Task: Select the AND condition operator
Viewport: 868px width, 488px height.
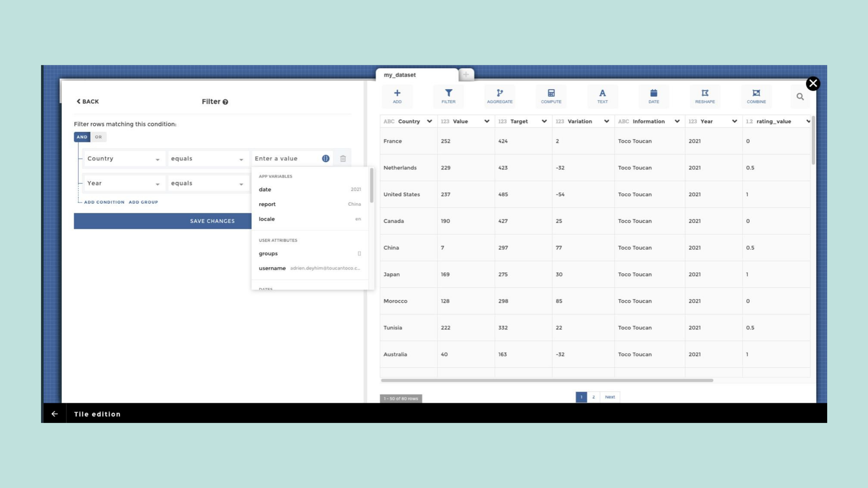Action: click(82, 137)
